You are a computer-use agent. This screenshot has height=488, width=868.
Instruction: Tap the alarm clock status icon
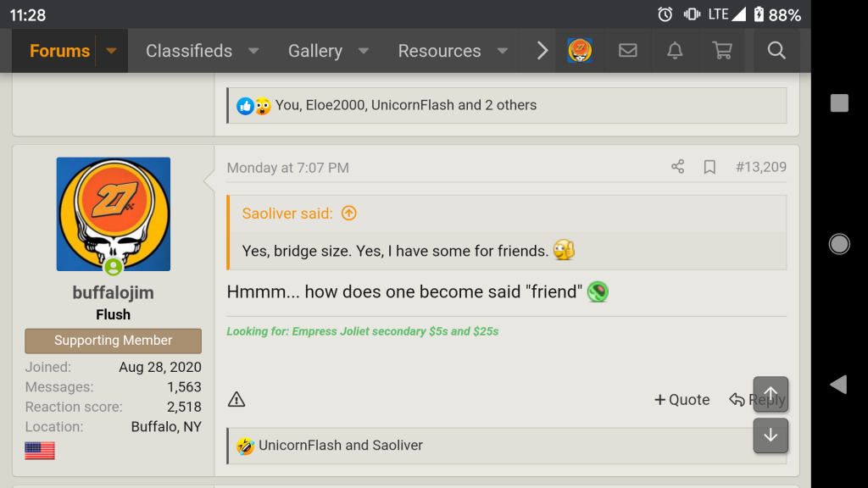665,14
